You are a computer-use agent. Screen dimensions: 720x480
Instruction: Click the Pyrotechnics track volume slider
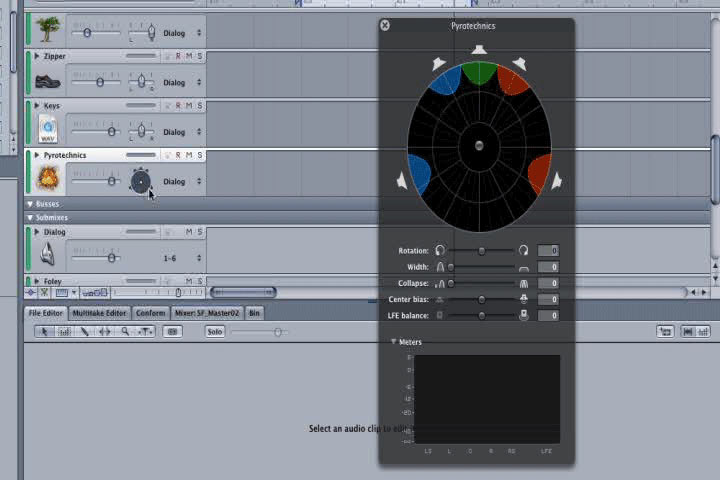click(96, 181)
